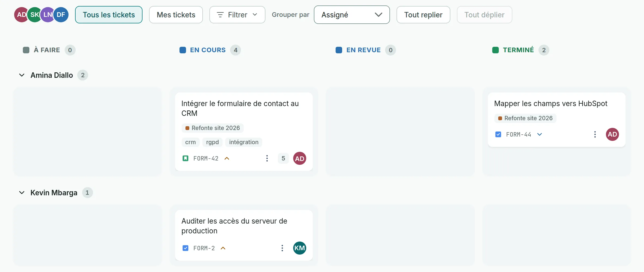
Task: Click the high priority arrow on FORM-2
Action: [223, 248]
